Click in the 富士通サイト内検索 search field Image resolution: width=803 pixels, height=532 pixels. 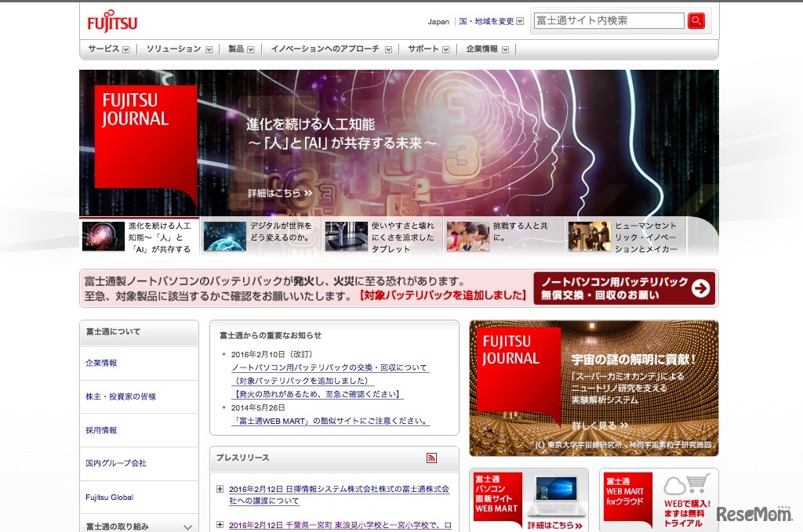(x=609, y=21)
